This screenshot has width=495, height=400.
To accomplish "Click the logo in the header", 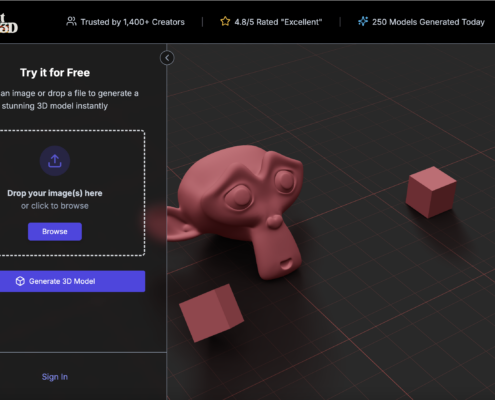I will (x=8, y=23).
